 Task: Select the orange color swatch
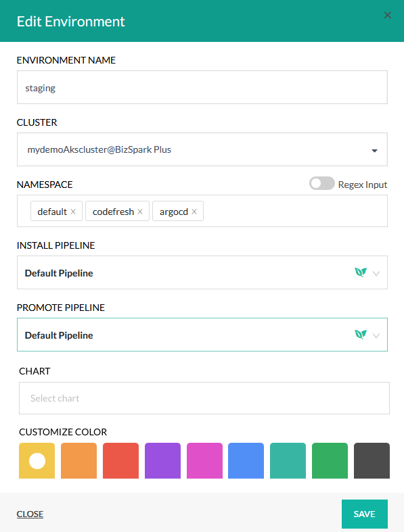tap(78, 460)
